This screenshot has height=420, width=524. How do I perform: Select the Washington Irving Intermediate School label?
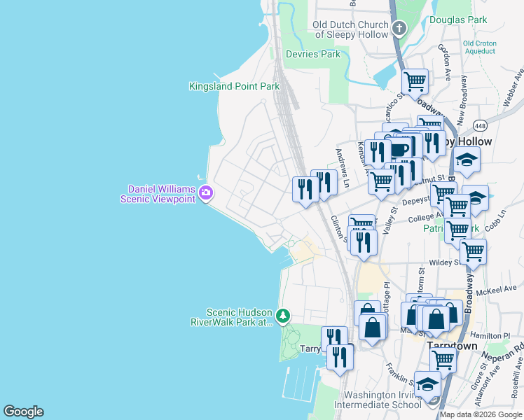[378, 400]
